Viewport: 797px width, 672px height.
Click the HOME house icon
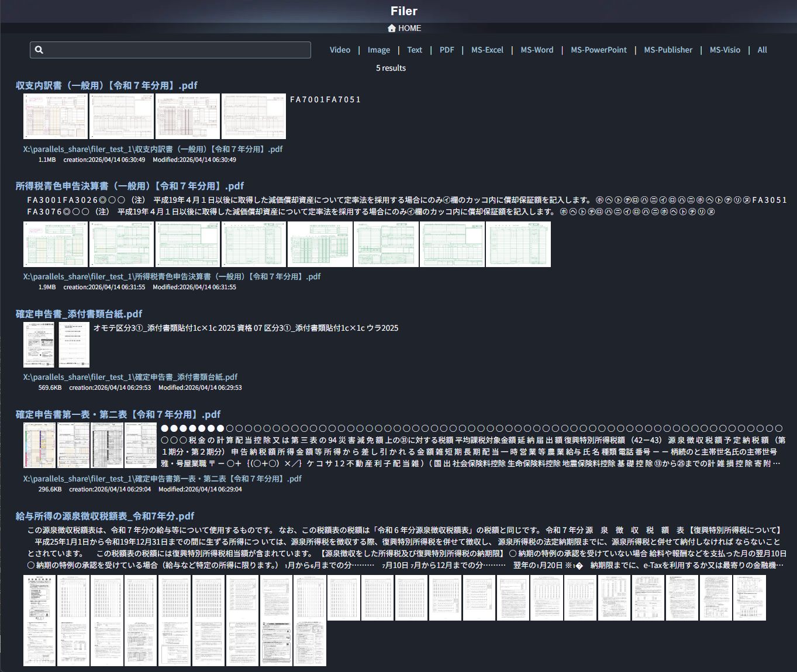pyautogui.click(x=392, y=28)
